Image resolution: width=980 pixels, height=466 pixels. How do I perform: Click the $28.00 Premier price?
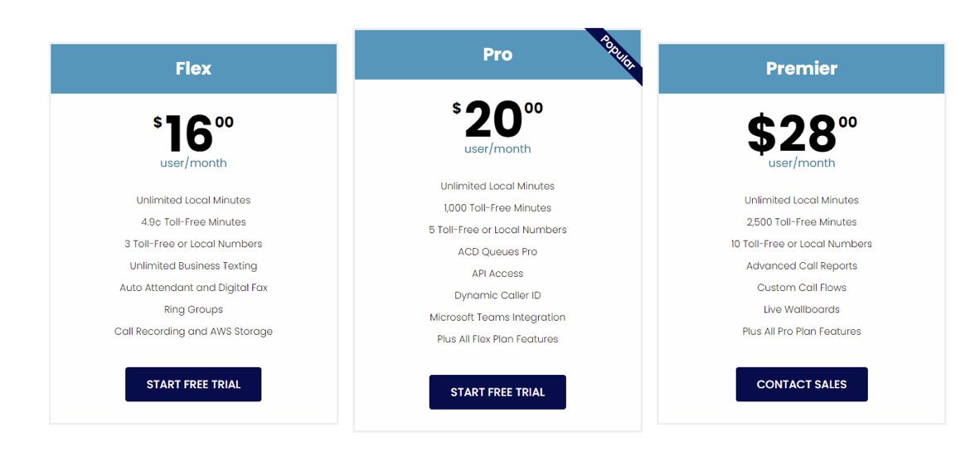click(801, 132)
